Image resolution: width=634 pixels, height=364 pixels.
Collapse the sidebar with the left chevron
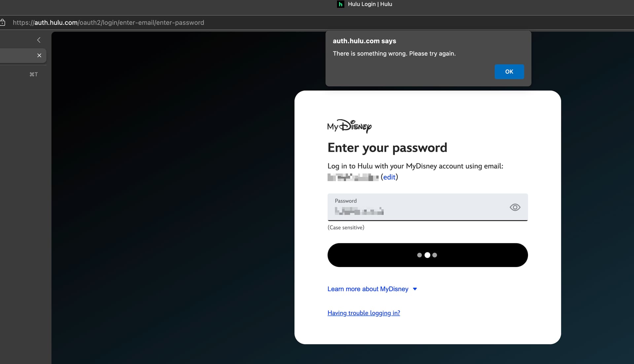pos(39,40)
